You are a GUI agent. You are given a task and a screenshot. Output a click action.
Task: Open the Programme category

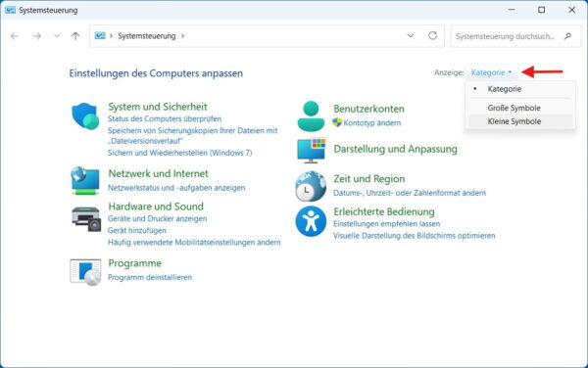pyautogui.click(x=134, y=263)
